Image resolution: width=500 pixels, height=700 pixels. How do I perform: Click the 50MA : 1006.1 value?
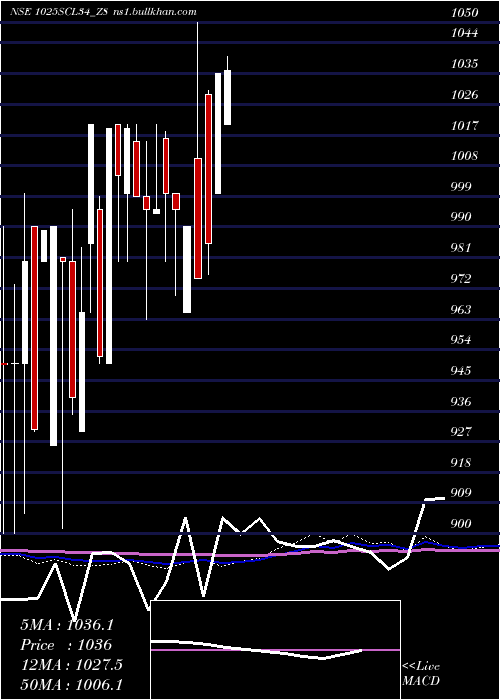click(71, 685)
